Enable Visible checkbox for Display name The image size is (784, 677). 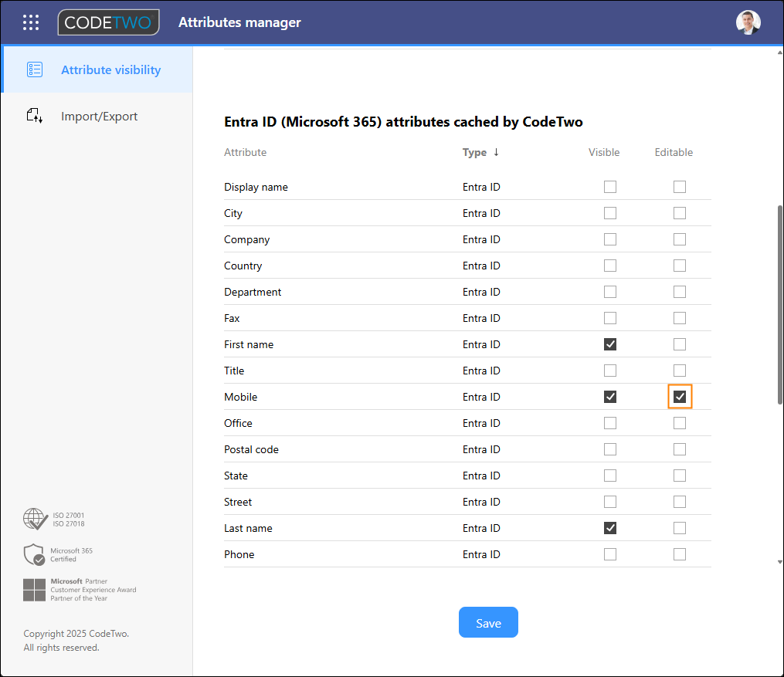(610, 187)
